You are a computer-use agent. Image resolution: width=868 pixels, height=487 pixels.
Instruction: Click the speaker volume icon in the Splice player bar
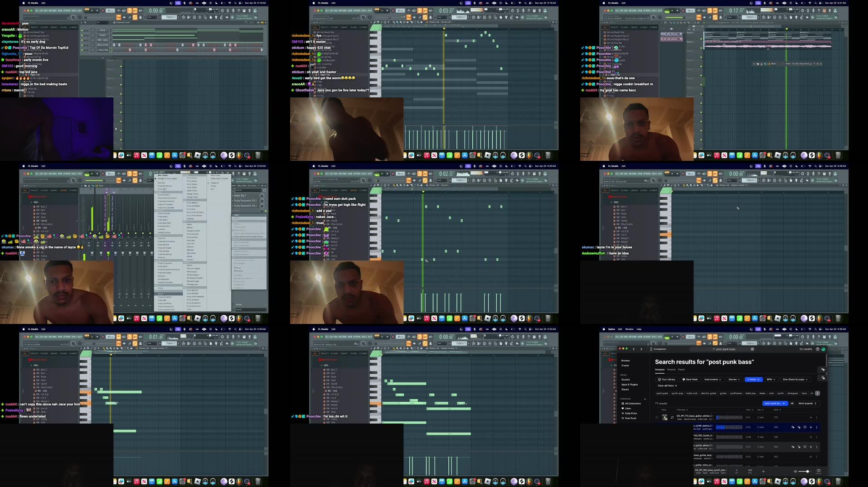795,472
